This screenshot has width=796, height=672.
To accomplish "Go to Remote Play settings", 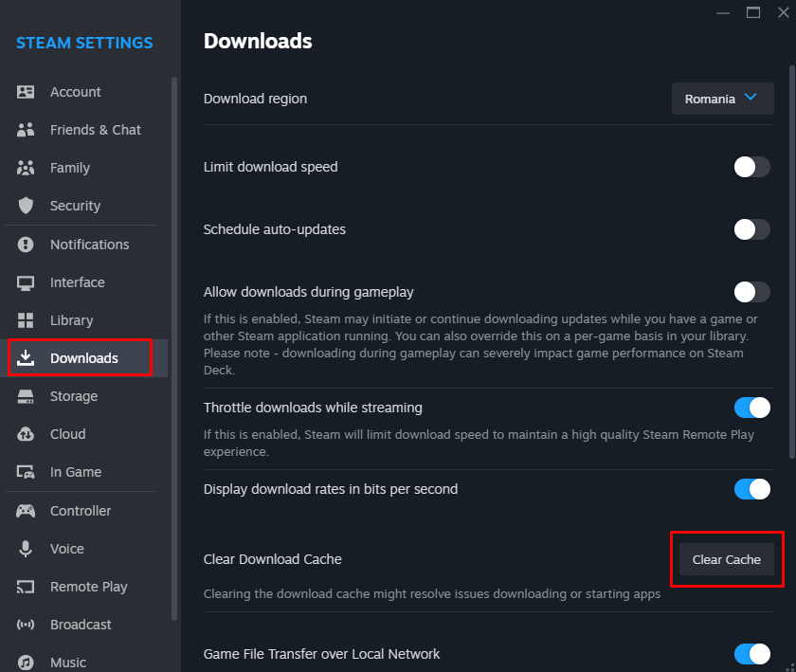I will 88,587.
